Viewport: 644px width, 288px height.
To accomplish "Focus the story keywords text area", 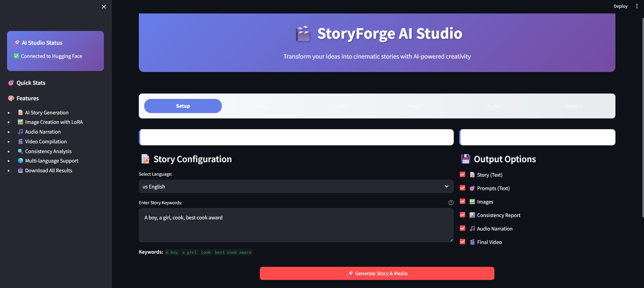I will (x=296, y=225).
